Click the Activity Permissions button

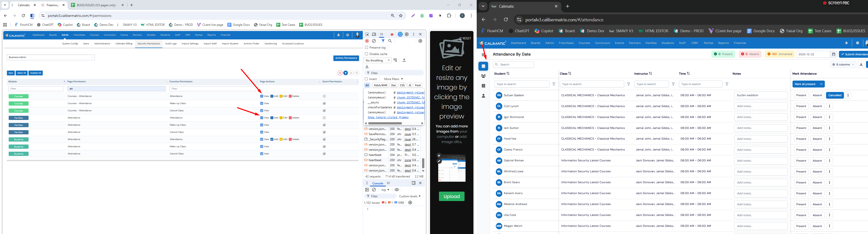click(x=346, y=58)
